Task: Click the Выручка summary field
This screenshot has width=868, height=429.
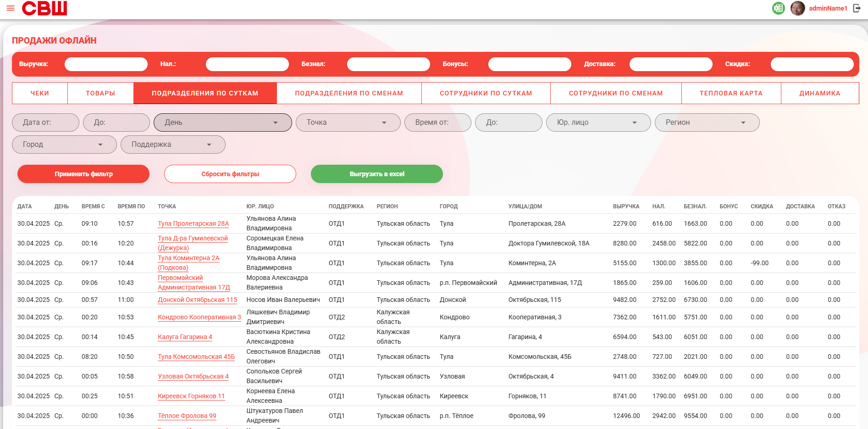Action: pyautogui.click(x=106, y=64)
